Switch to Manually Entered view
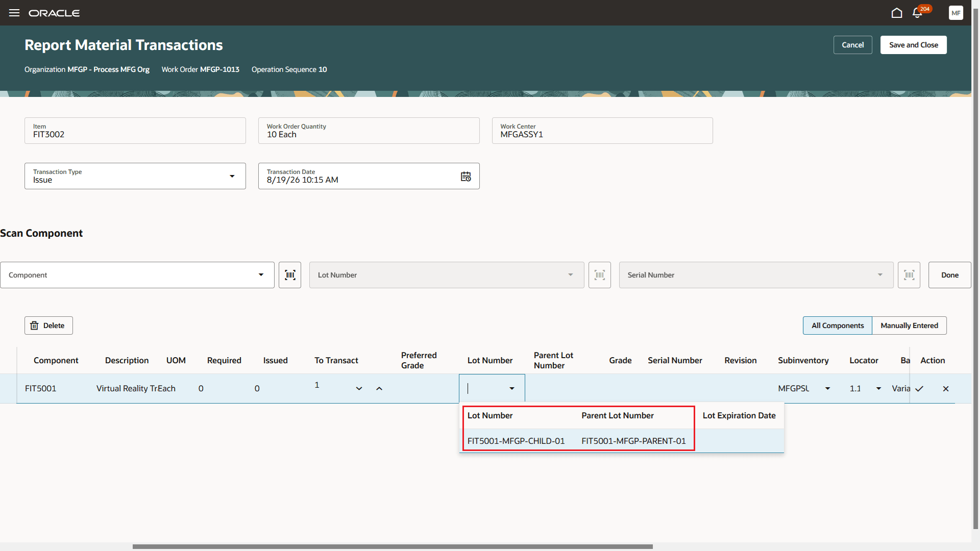The width and height of the screenshot is (980, 551). pos(909,325)
